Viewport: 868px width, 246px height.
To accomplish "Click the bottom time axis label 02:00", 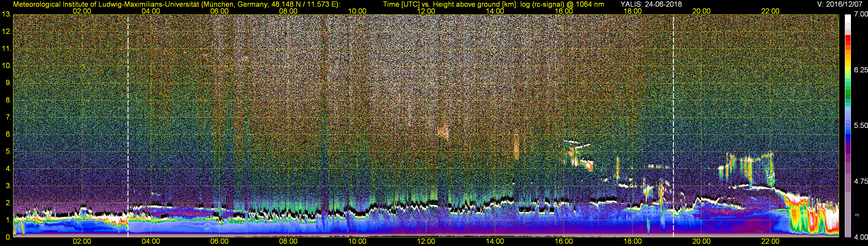I will point(82,242).
